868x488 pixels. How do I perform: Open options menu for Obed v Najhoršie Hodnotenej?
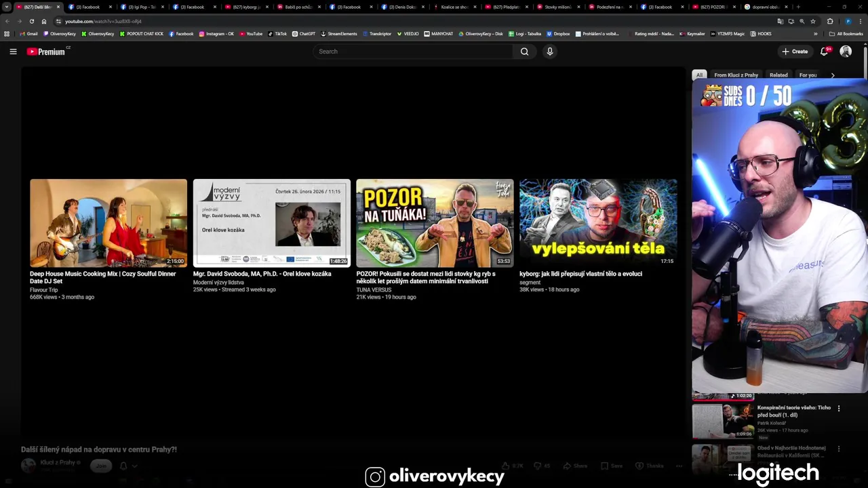tap(839, 449)
